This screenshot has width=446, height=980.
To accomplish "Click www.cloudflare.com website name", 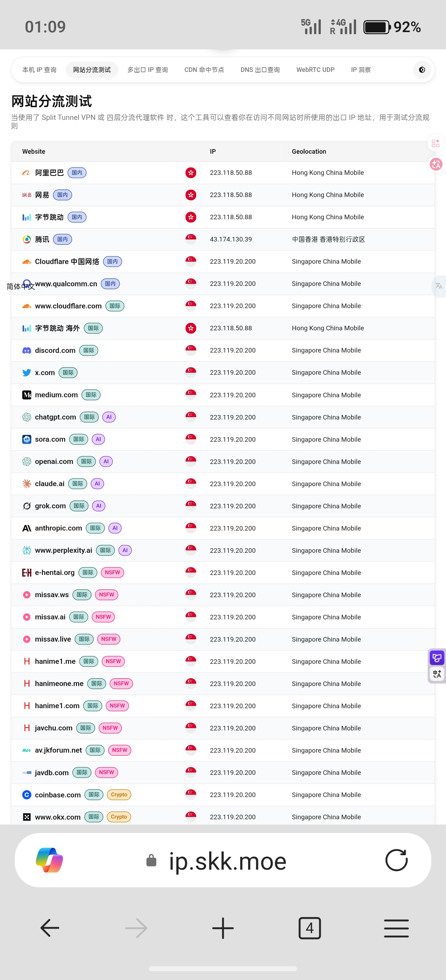I will point(68,306).
